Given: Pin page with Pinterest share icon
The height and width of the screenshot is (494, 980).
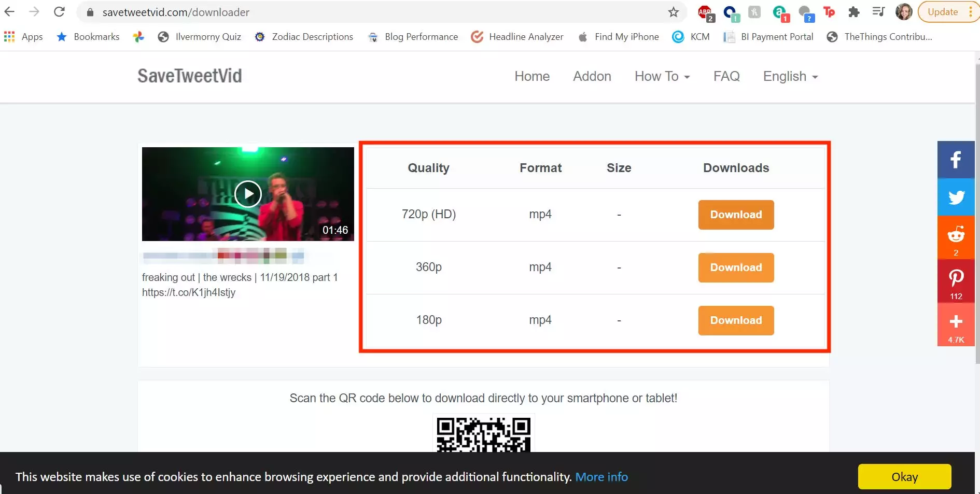Looking at the screenshot, I should (956, 281).
